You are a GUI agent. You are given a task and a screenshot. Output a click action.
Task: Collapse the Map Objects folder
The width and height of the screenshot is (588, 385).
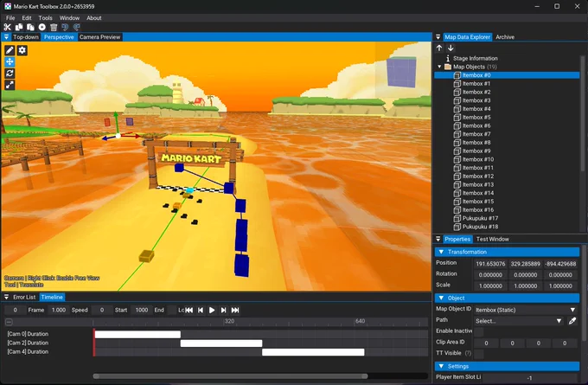click(x=439, y=67)
